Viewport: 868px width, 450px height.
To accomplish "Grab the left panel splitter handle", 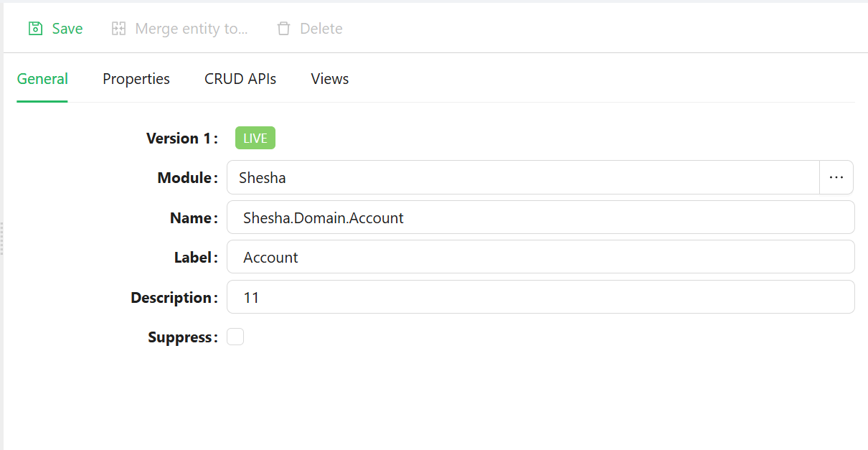I will coord(2,238).
